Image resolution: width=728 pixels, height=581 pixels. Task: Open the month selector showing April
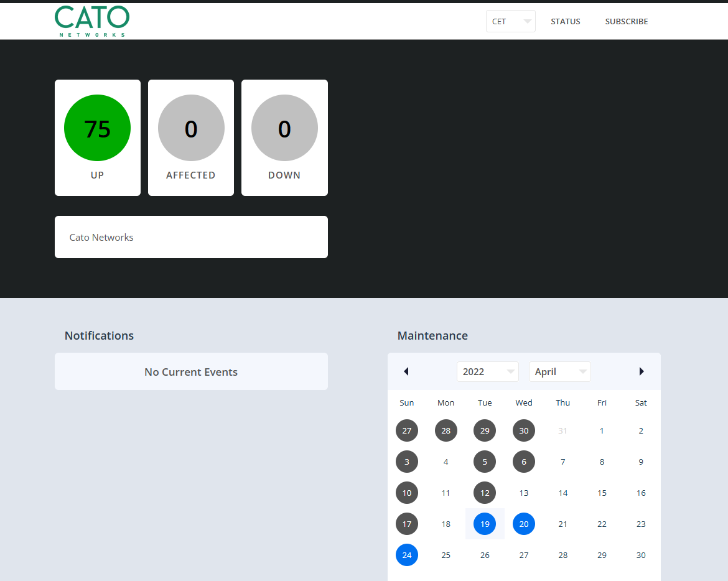(x=559, y=371)
